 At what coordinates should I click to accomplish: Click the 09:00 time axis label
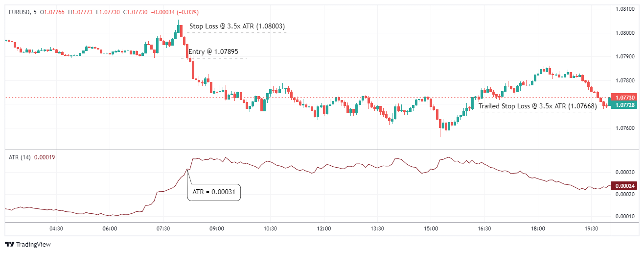(217, 228)
